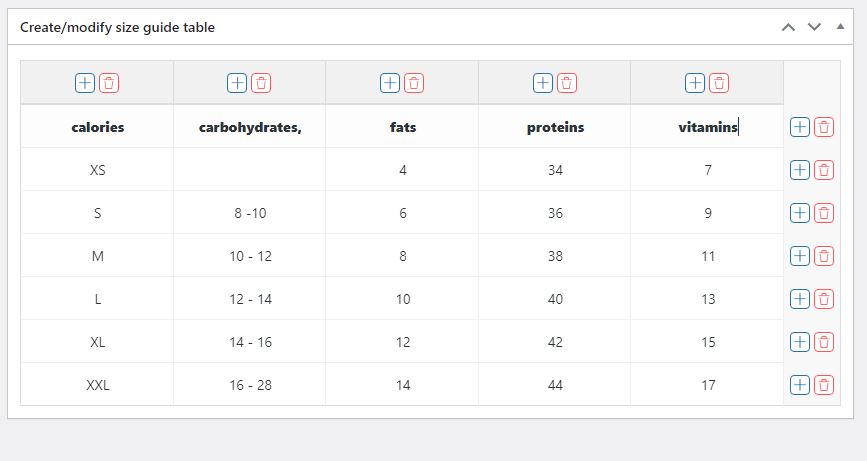This screenshot has width=867, height=461.
Task: Edit the carbohydrates, header cell
Action: [250, 127]
